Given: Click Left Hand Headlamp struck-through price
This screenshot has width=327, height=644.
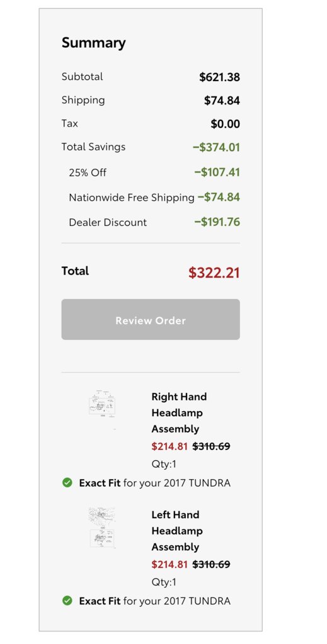Looking at the screenshot, I should tap(212, 564).
